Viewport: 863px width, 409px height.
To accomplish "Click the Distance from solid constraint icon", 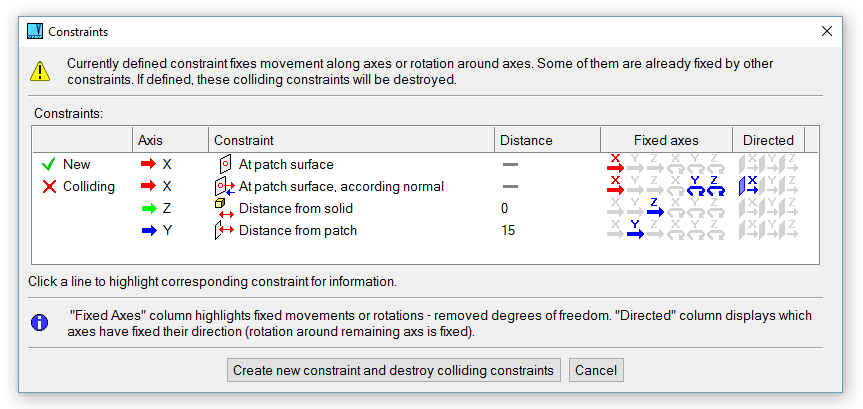I will pyautogui.click(x=224, y=208).
